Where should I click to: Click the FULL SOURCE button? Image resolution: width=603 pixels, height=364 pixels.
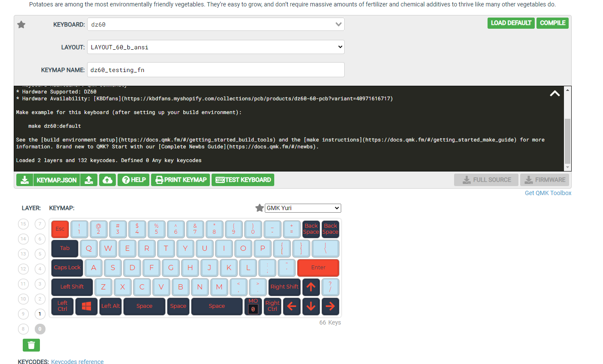coord(487,180)
